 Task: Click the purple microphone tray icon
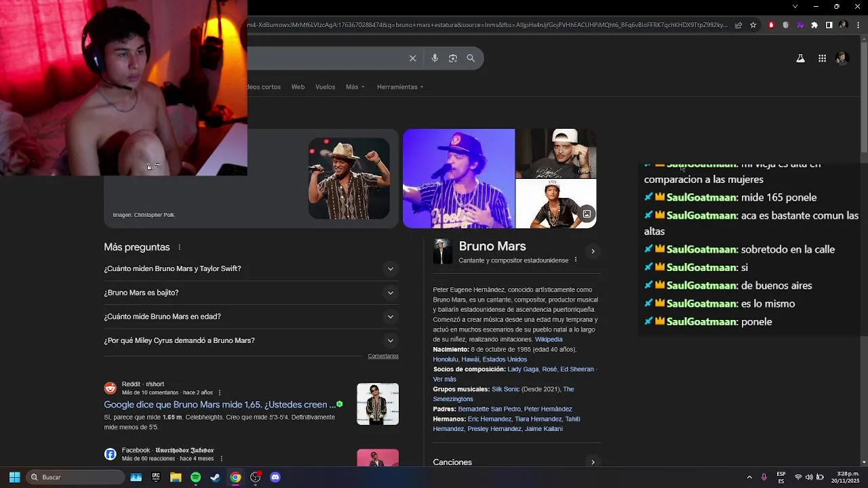(764, 477)
